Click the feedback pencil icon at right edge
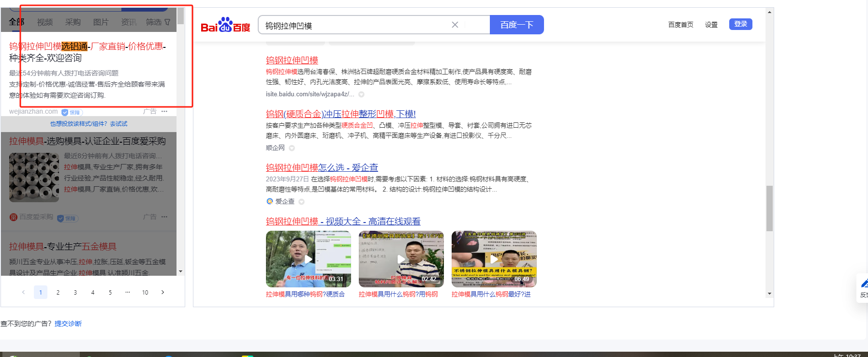Viewport: 868px width, 357px height. pos(864,283)
